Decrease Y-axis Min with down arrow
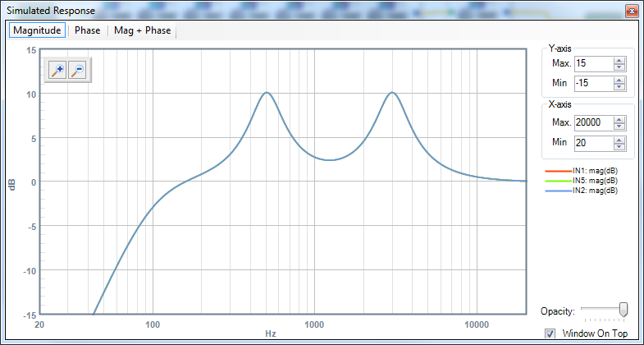This screenshot has width=644, height=345. point(619,87)
